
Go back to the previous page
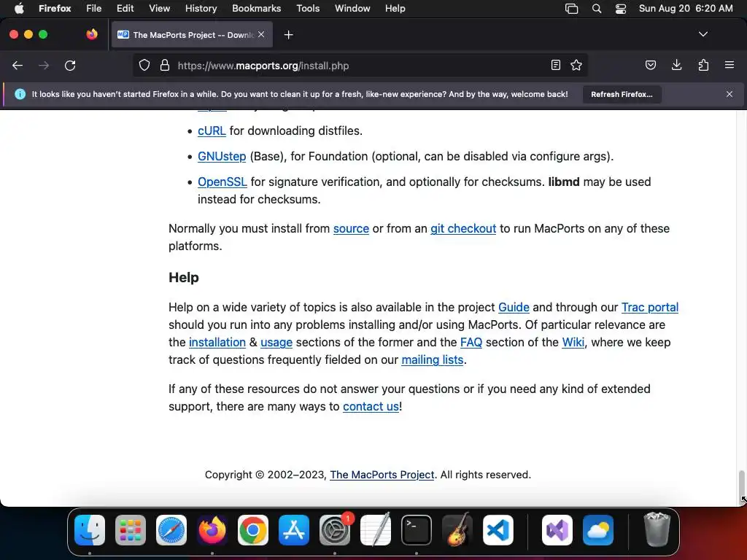[18, 65]
